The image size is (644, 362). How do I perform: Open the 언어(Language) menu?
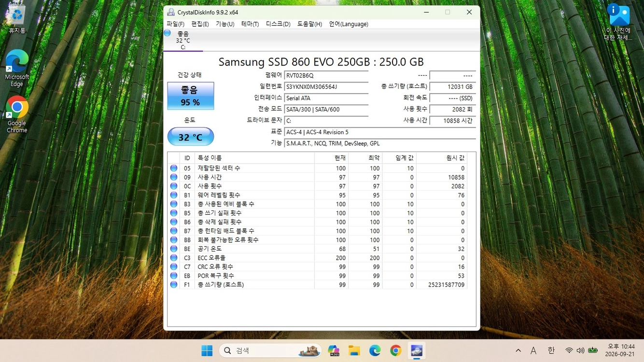click(349, 24)
